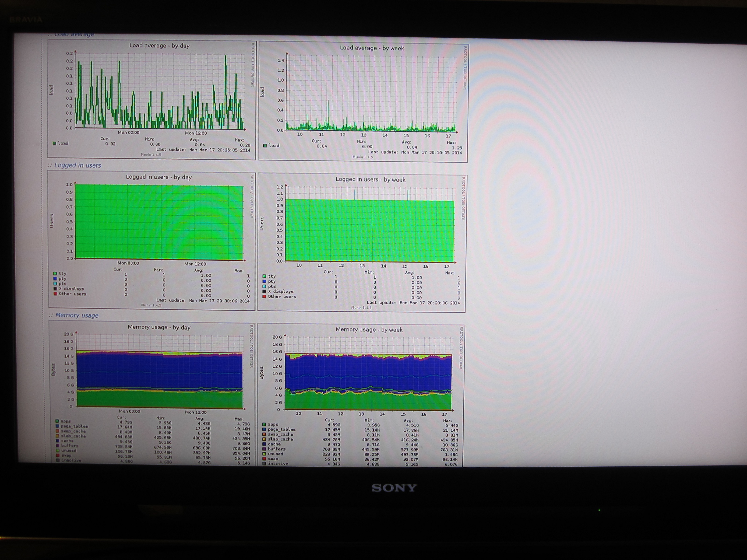Click the Logged in users section link

(78, 165)
